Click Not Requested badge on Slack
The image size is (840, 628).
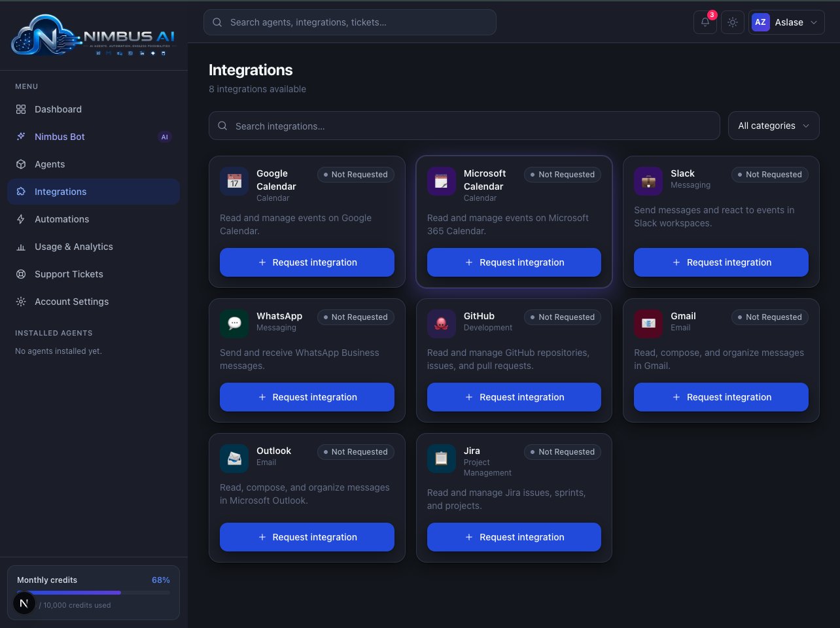(x=770, y=175)
